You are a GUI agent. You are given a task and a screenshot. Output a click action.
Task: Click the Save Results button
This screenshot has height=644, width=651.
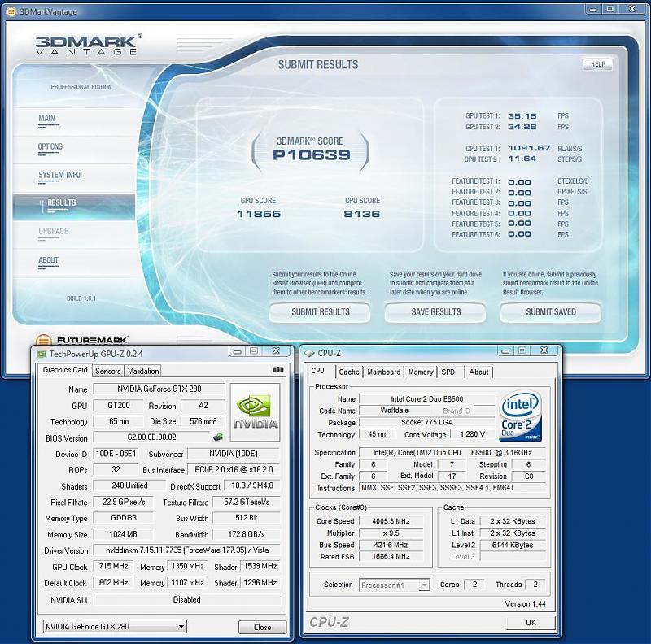click(x=435, y=312)
